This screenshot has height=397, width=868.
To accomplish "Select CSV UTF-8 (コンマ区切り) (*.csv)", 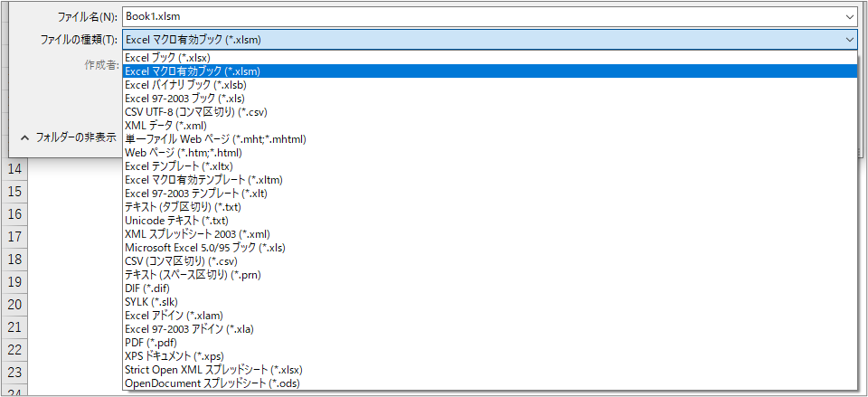I will (x=490, y=112).
